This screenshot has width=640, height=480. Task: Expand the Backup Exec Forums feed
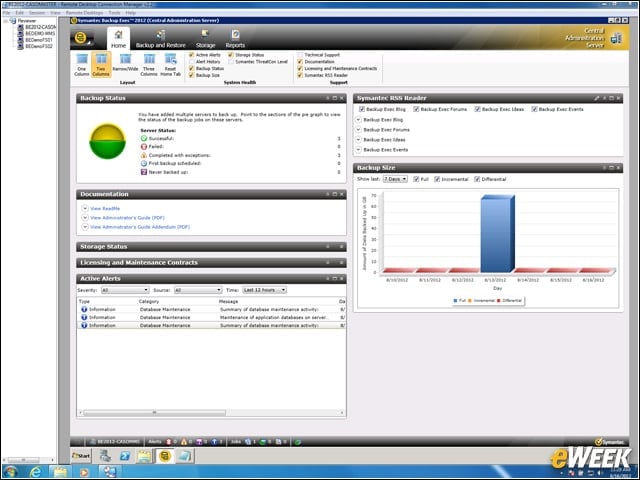tap(358, 129)
